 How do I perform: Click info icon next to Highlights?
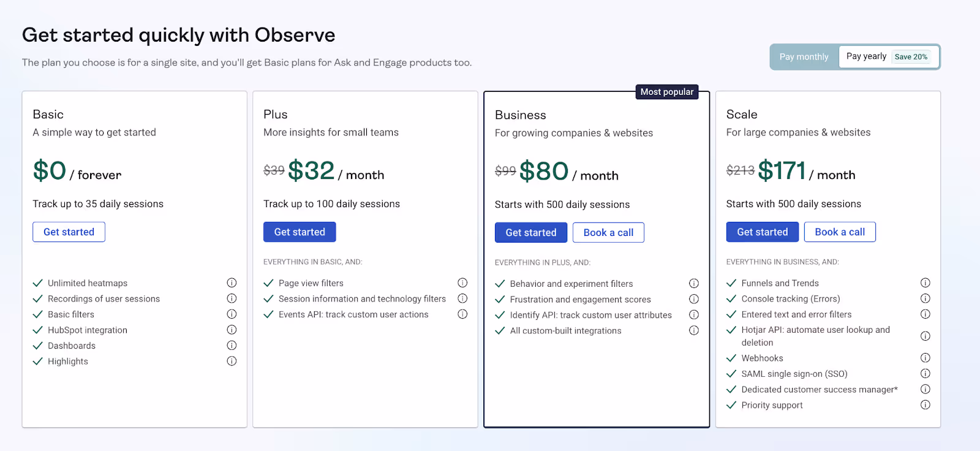click(232, 361)
